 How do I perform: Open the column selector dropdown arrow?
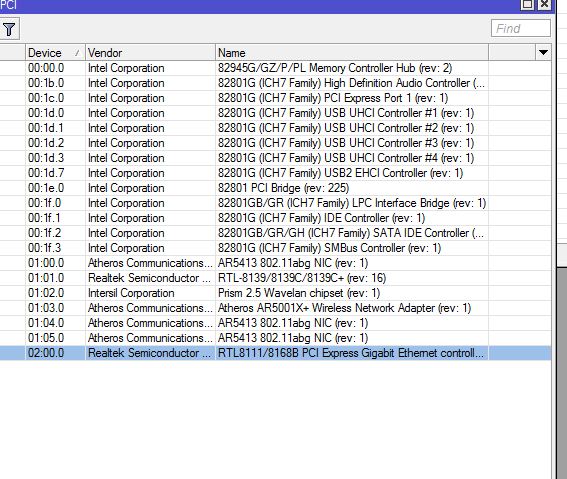click(543, 52)
